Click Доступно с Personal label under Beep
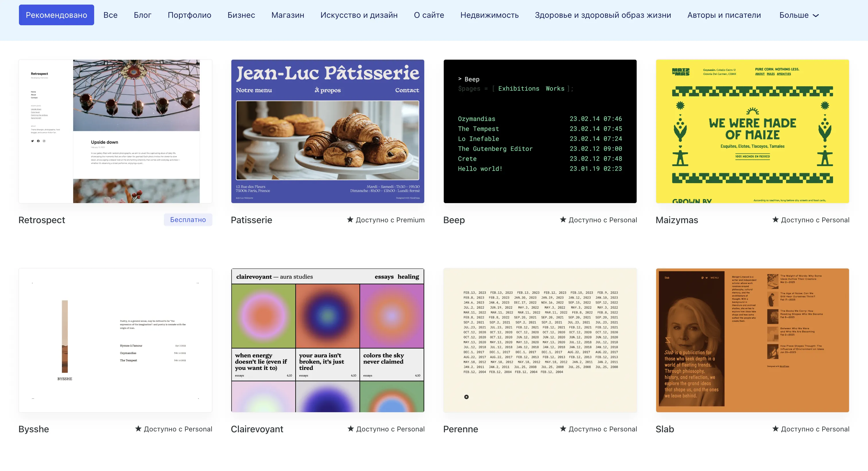 pos(602,220)
